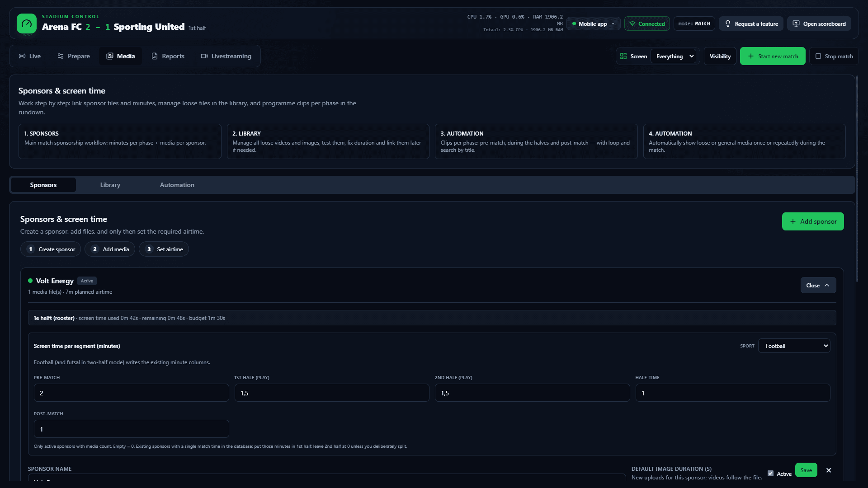The image size is (868, 488).
Task: Click the Stadium Control speedometer logo
Action: point(27,23)
